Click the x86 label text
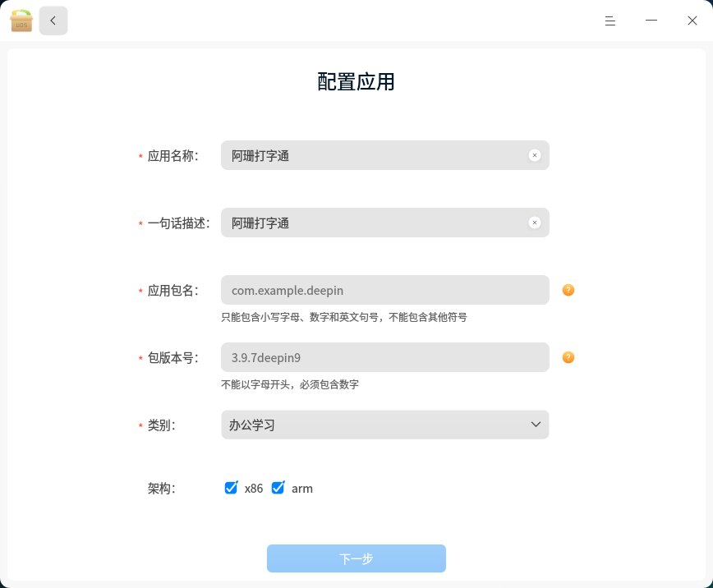 (254, 489)
